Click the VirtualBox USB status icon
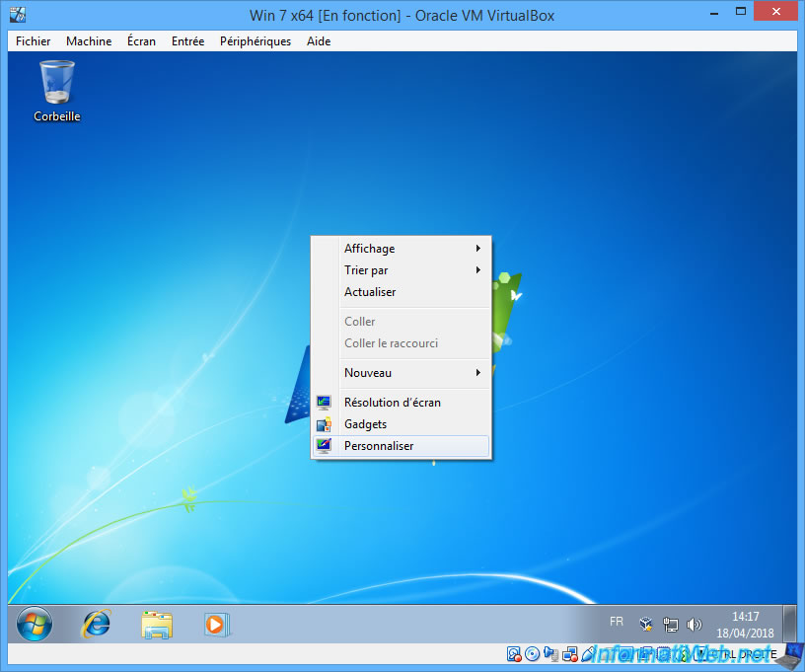Screen dimensions: 805x672 click(x=588, y=653)
